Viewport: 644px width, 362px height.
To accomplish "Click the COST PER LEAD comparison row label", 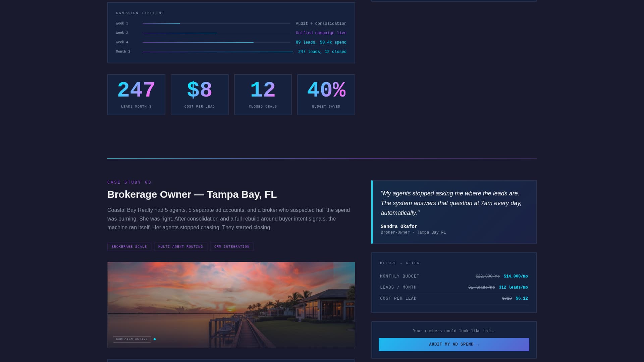I will point(398,299).
